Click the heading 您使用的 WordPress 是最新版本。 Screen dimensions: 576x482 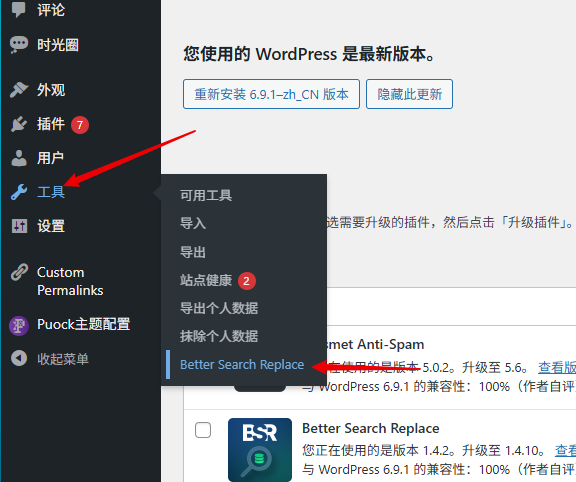[309, 54]
